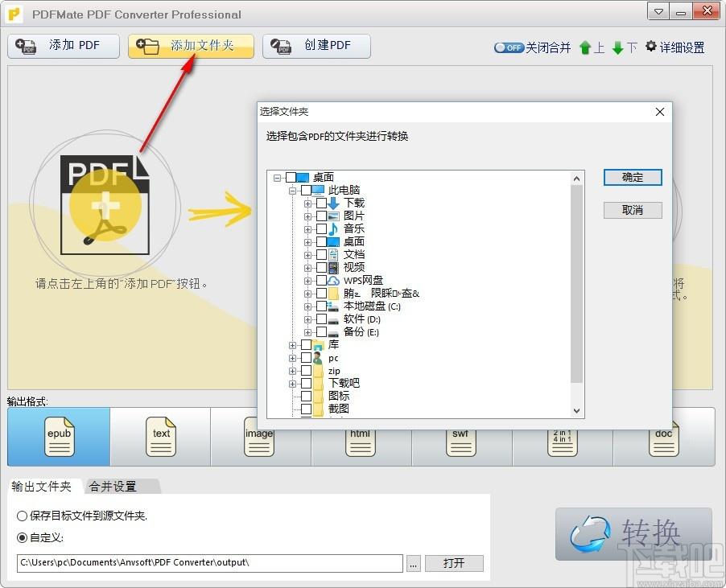The width and height of the screenshot is (726, 588).
Task: Expand the 文档 tree node
Action: point(307,255)
